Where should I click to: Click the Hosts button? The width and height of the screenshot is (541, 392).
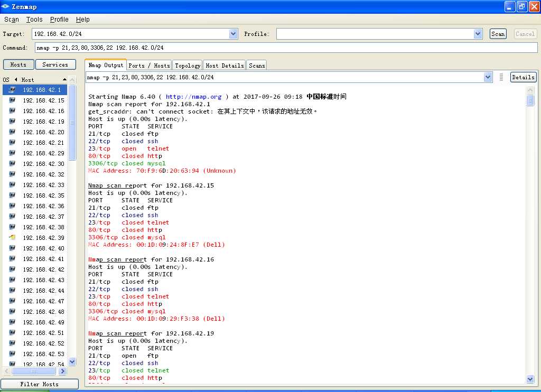click(18, 64)
